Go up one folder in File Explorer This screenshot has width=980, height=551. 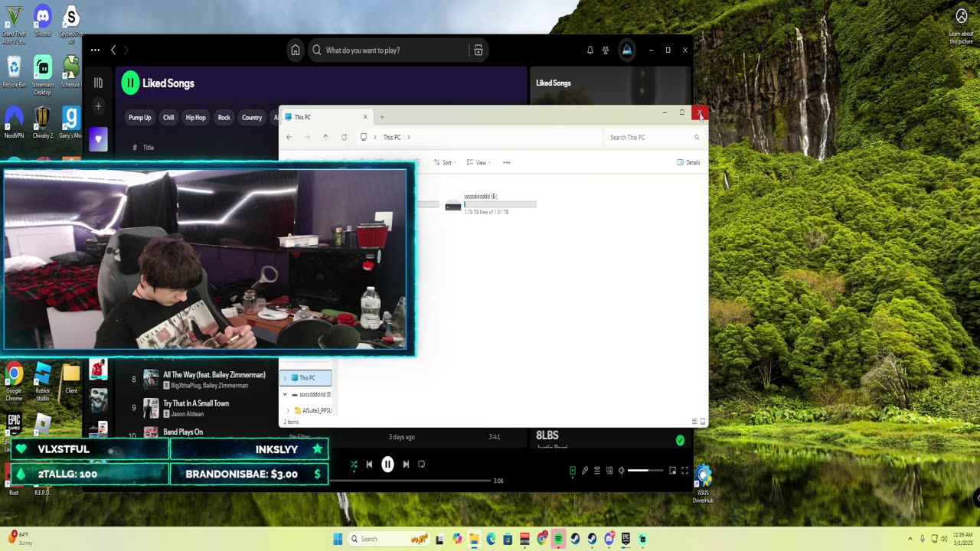[x=325, y=138]
